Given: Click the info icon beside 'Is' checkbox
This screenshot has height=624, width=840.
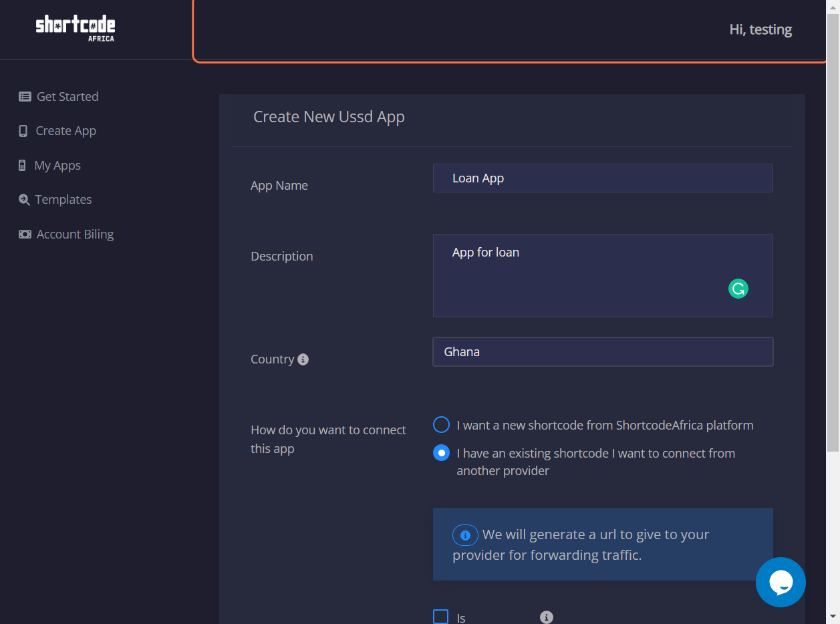Looking at the screenshot, I should tap(547, 617).
